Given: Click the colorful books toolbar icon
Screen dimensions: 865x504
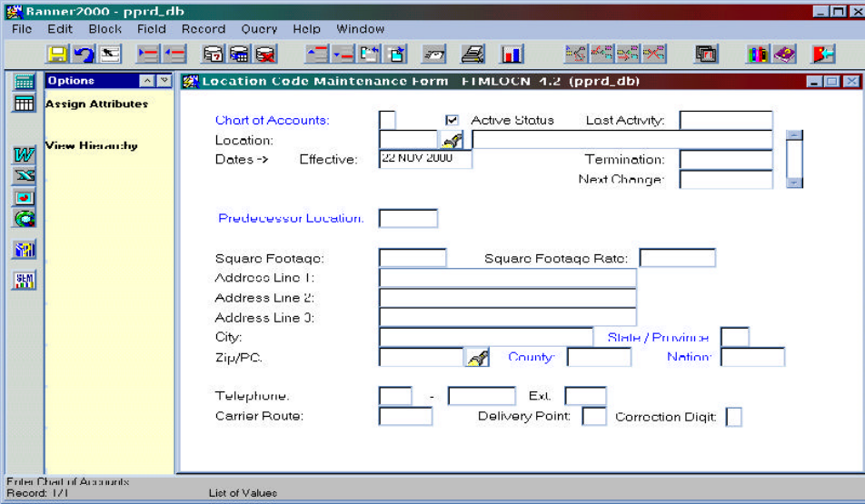Looking at the screenshot, I should (758, 54).
